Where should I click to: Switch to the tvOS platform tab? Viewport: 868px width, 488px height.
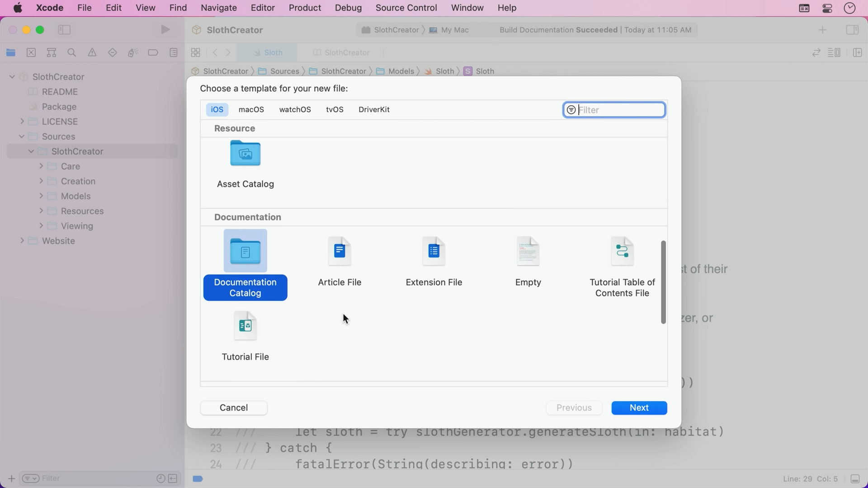click(x=335, y=109)
